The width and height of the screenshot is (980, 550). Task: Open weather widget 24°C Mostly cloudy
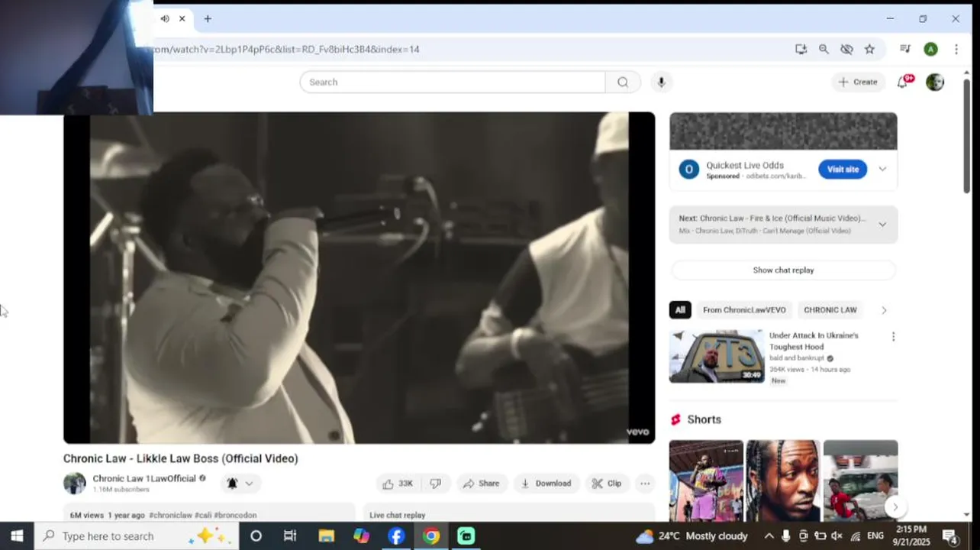(691, 535)
